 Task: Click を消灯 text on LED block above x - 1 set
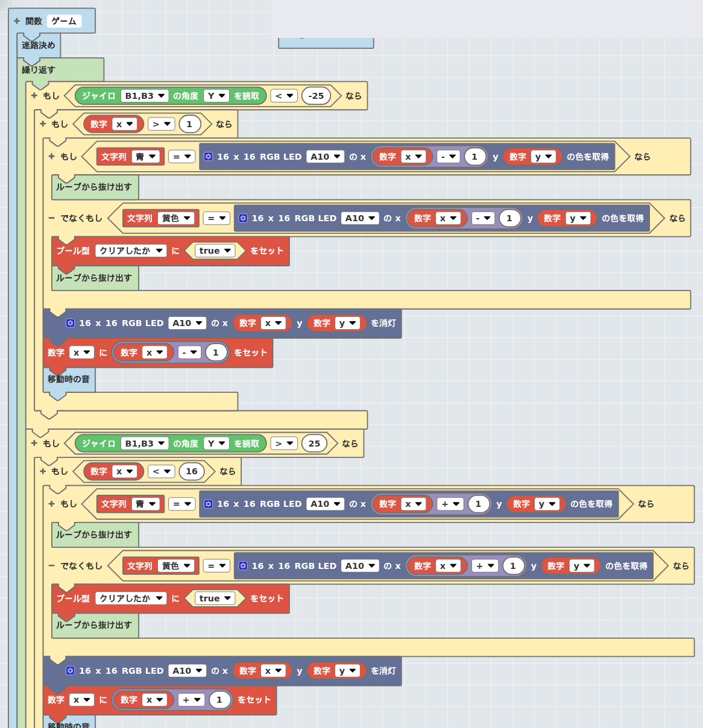point(383,323)
